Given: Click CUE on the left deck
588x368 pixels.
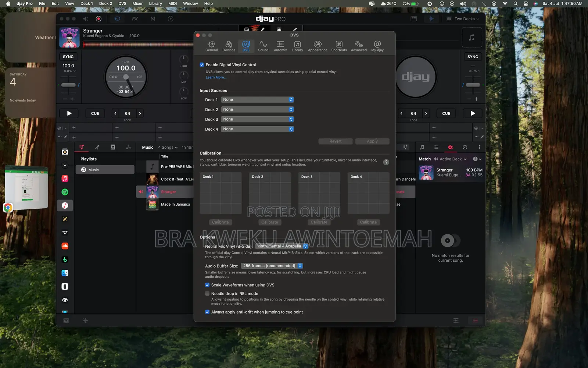Looking at the screenshot, I should [95, 113].
